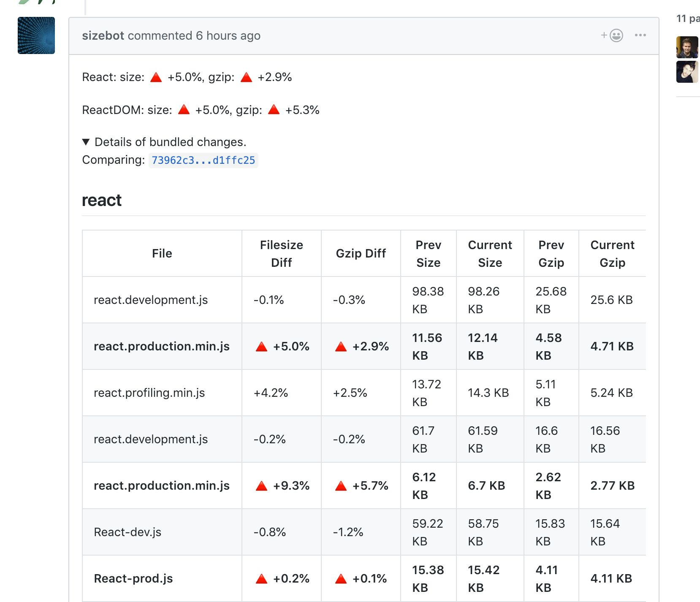Select the 'ReactDOM: size:' summary line

[x=201, y=110]
